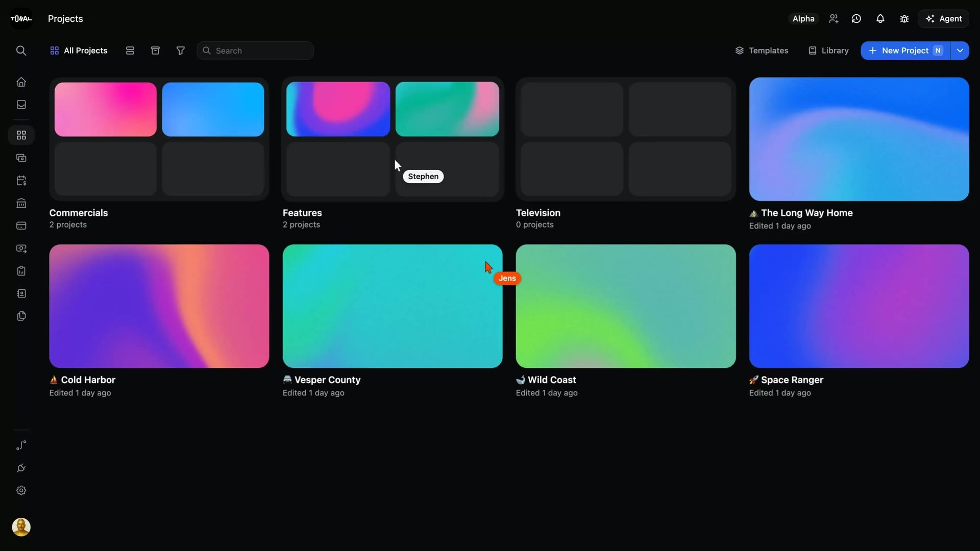Open the clipboard sidebar icon
Screen dimensions: 980x551
[21, 271]
